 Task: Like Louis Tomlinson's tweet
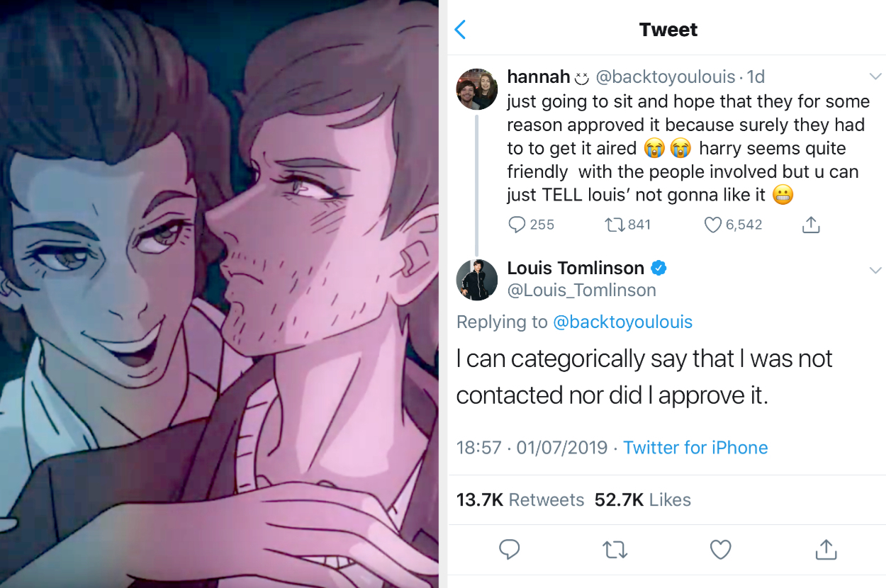coord(720,549)
